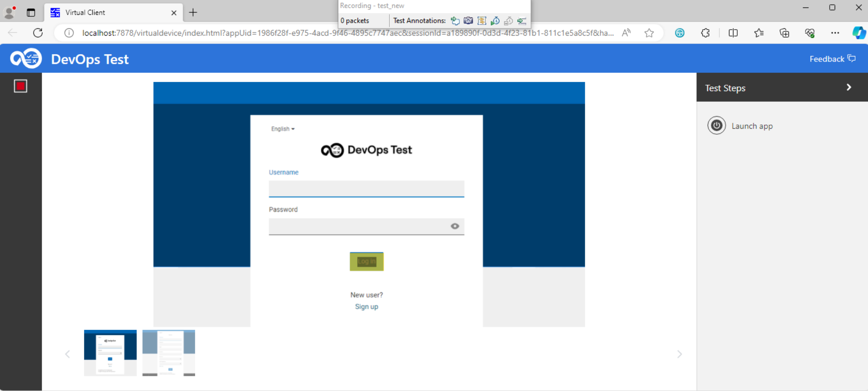The image size is (868, 391).
Task: Click the greyed stop-timer annotation icon
Action: tap(508, 21)
